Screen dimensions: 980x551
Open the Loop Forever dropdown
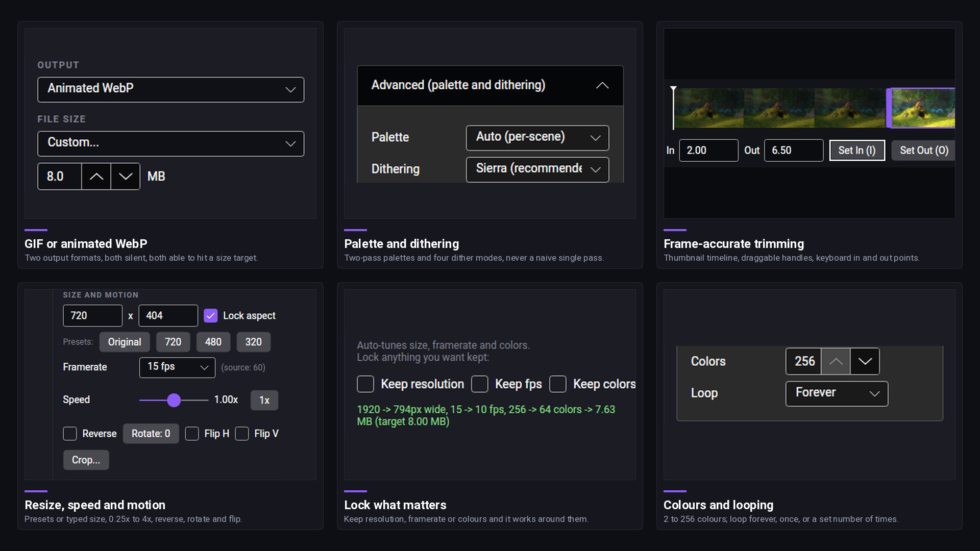click(x=837, y=393)
